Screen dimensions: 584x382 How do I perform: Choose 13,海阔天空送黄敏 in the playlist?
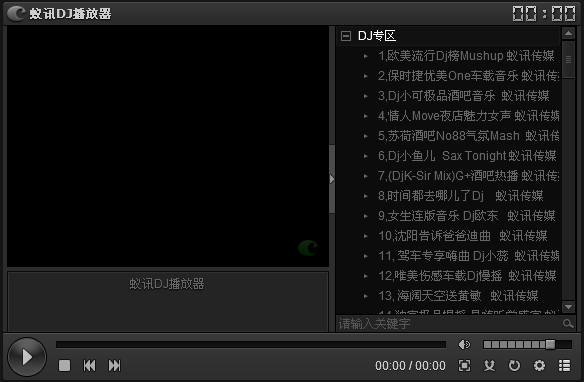(458, 296)
